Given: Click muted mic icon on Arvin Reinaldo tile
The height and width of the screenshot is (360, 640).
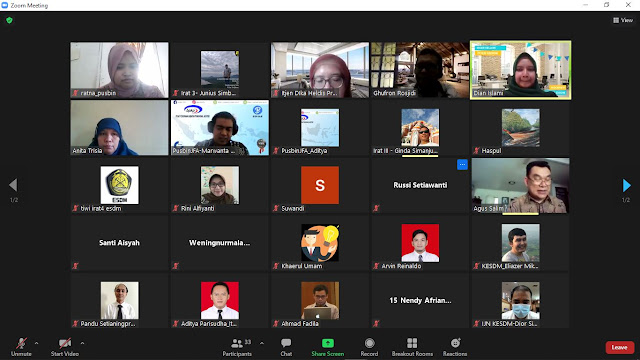Looking at the screenshot, I should [x=376, y=266].
